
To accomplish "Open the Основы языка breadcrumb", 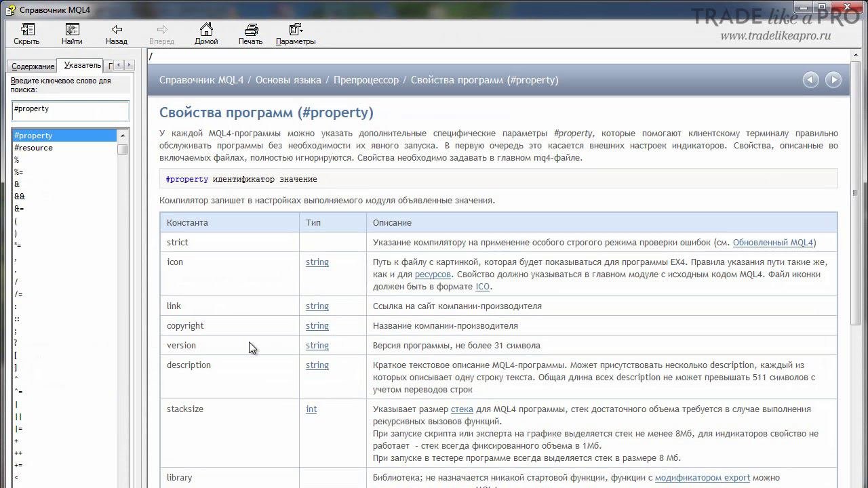I will (288, 80).
